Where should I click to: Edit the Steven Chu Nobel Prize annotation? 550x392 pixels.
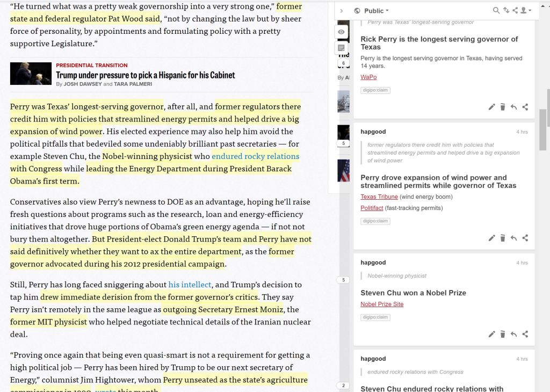491,334
